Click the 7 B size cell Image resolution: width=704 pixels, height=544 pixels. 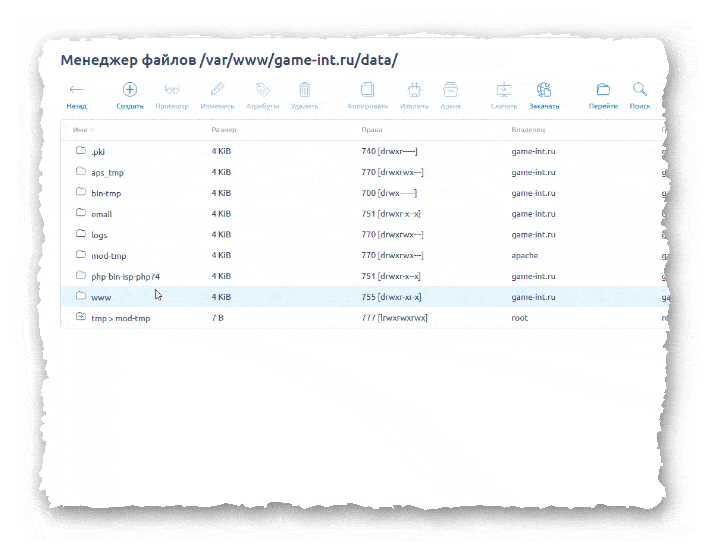pyautogui.click(x=217, y=318)
